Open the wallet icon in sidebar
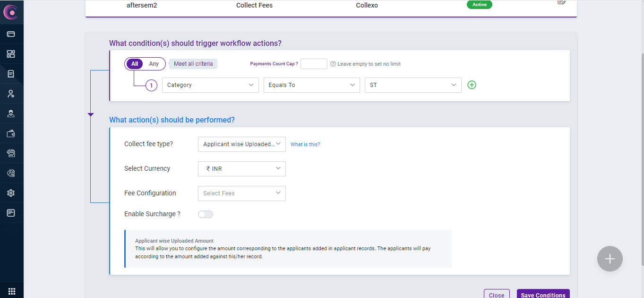This screenshot has width=644, height=298. (11, 133)
